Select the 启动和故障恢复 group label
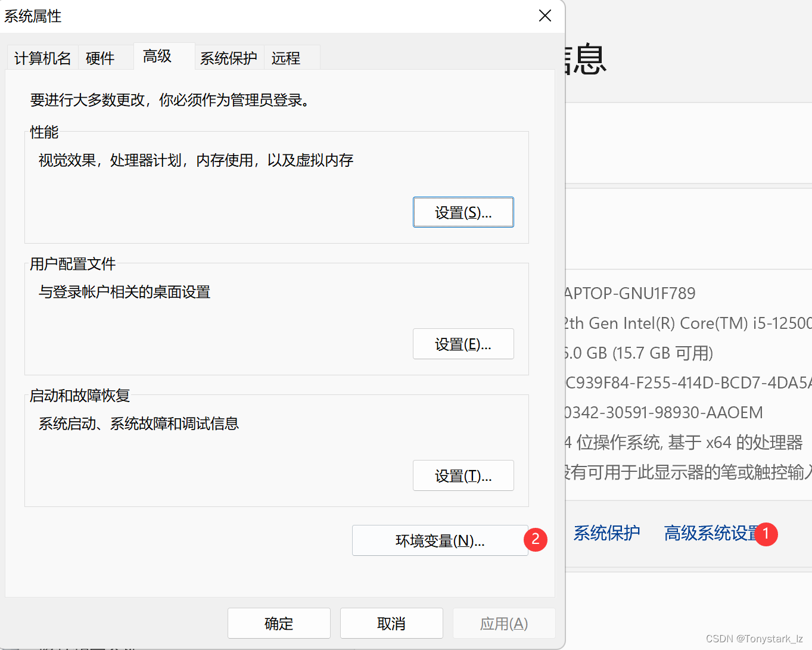 pos(80,395)
